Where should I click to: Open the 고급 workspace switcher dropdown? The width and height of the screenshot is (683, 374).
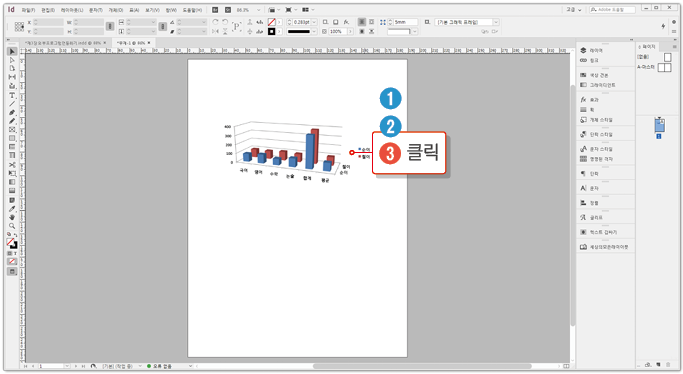(574, 10)
